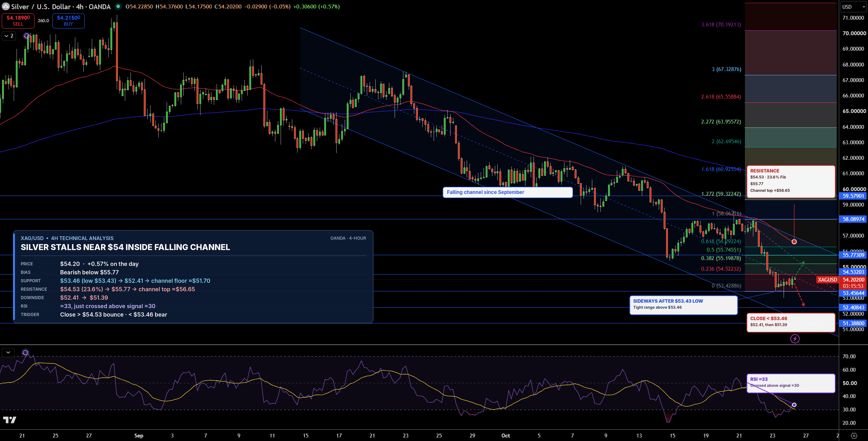Click the 'Oct' date on time axis

506,436
